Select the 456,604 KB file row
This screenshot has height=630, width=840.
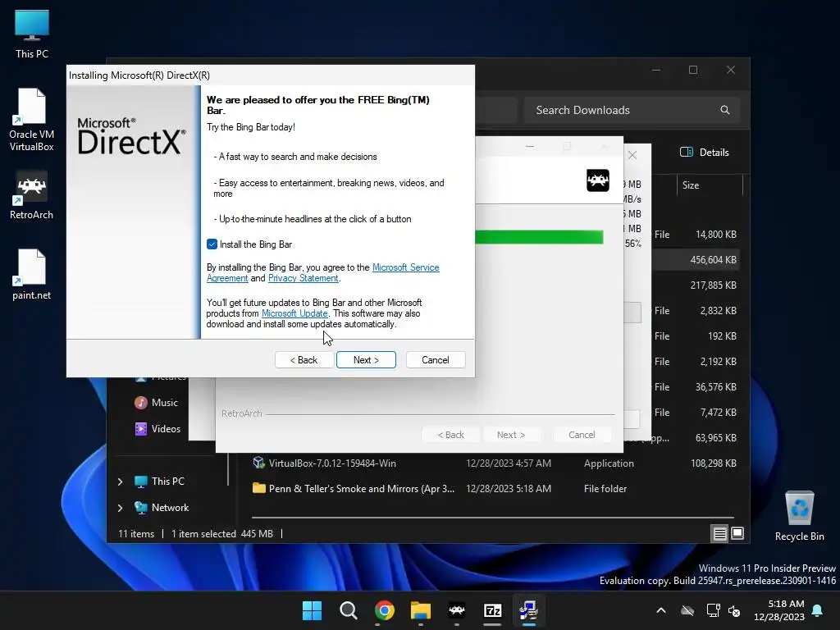[696, 260]
